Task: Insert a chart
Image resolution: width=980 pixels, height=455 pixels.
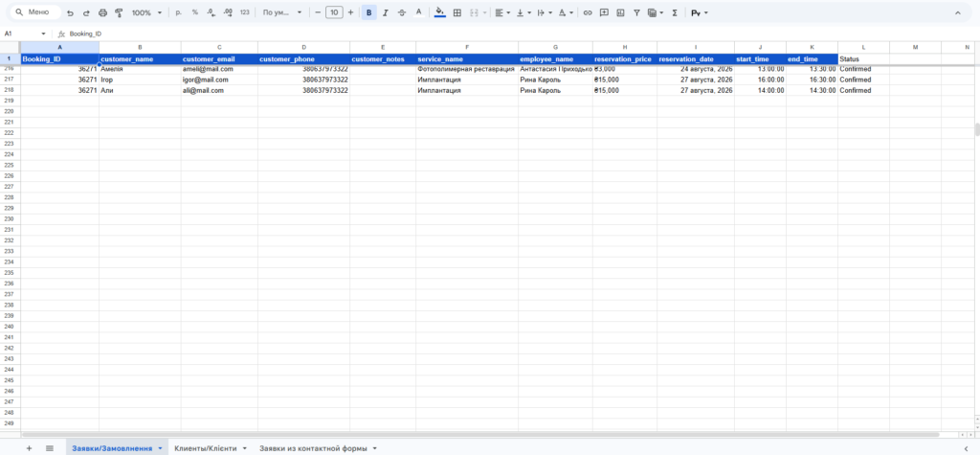Action: click(620, 12)
